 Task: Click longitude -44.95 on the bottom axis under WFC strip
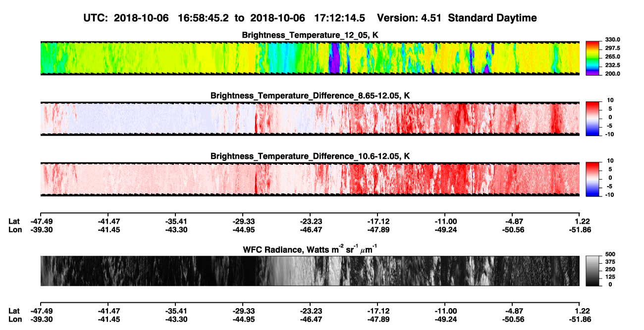click(x=243, y=319)
